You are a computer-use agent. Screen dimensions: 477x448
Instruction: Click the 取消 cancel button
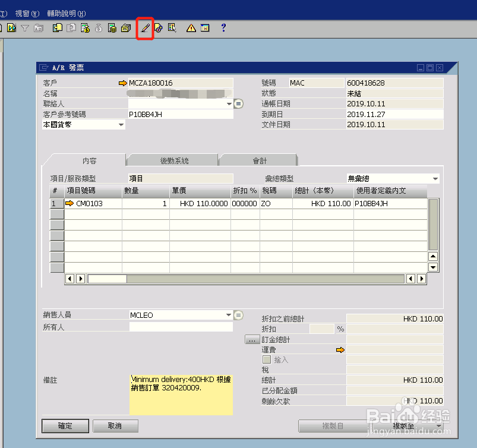point(115,426)
